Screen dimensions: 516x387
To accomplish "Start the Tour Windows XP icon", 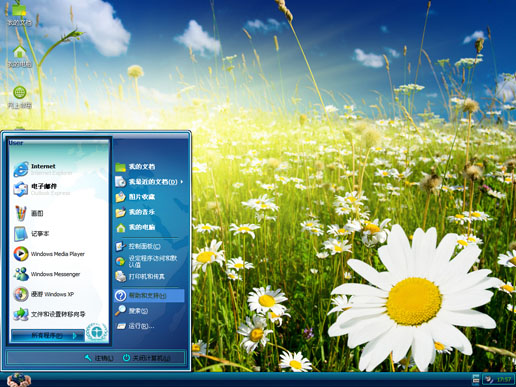I will coord(21,294).
